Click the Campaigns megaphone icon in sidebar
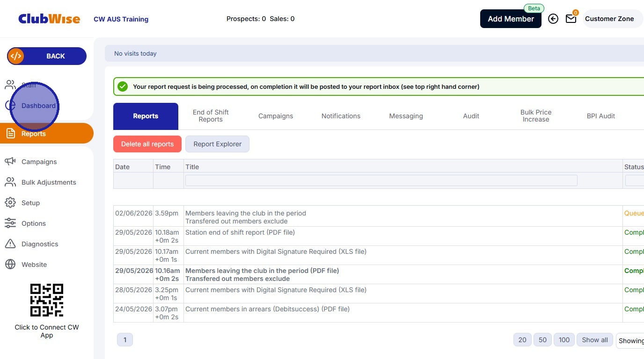 click(10, 162)
